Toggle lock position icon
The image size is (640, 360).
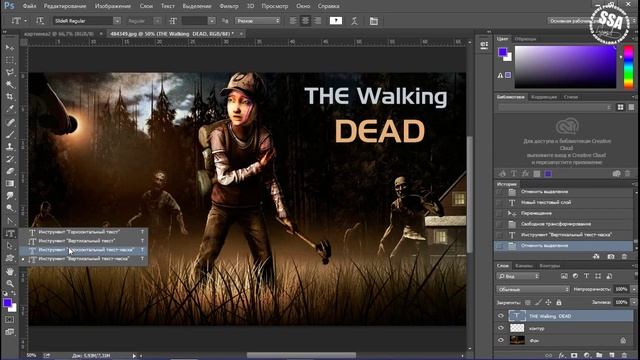[x=548, y=302]
